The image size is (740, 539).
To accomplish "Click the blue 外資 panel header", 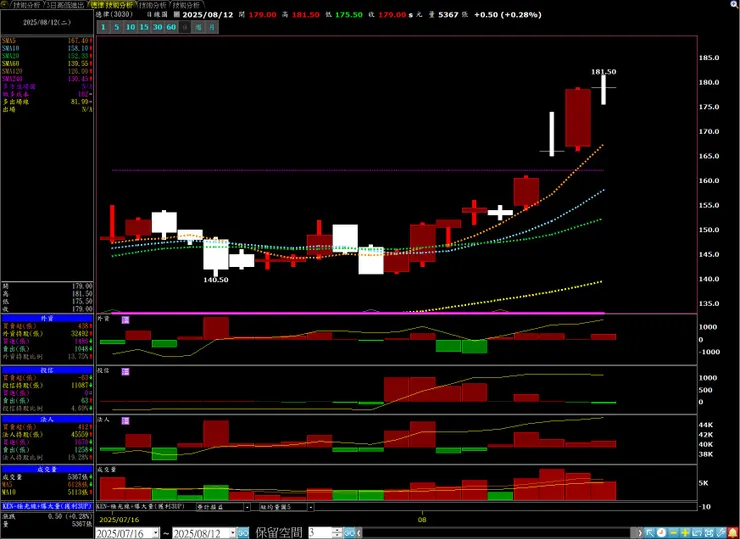I will (47, 319).
